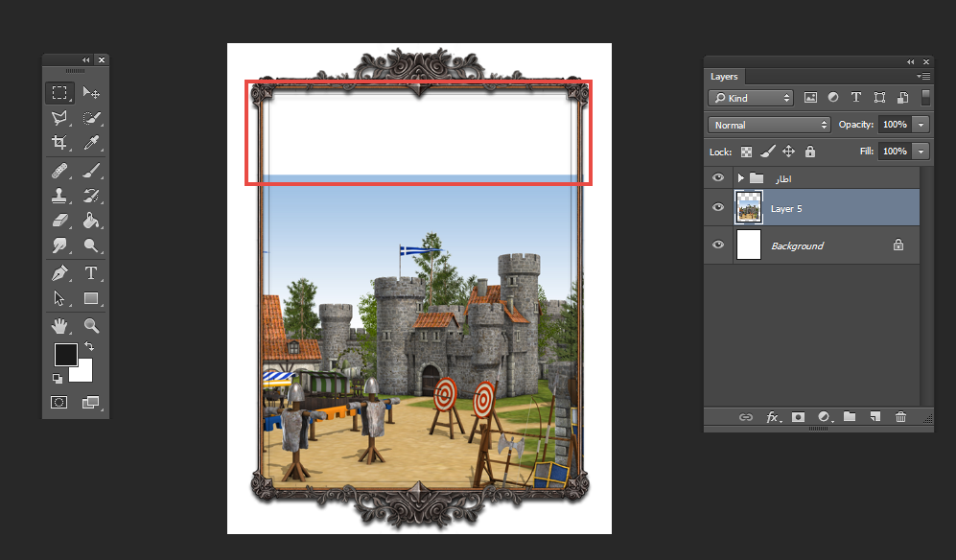Link the selected layers

[746, 417]
